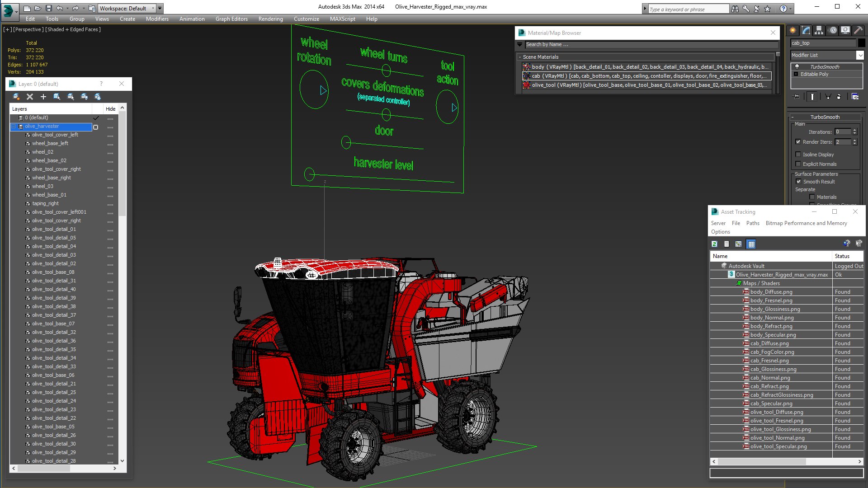Image resolution: width=868 pixels, height=488 pixels.
Task: Enable the Separate by Materials checkbox
Action: click(812, 197)
